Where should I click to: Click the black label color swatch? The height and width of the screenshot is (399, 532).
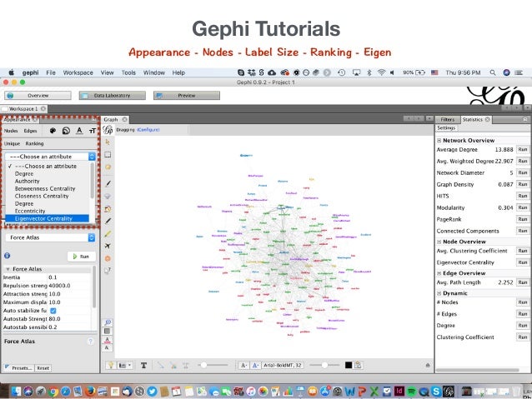click(x=349, y=365)
